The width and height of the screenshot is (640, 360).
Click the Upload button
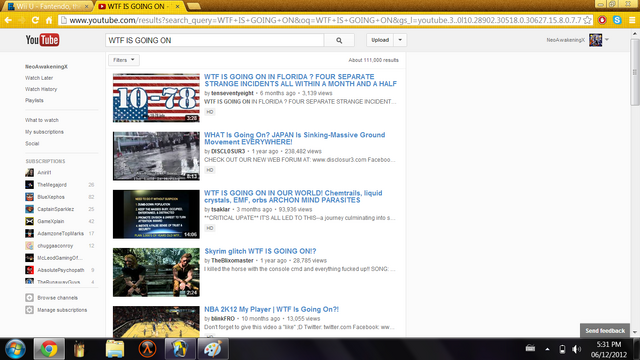click(x=380, y=40)
